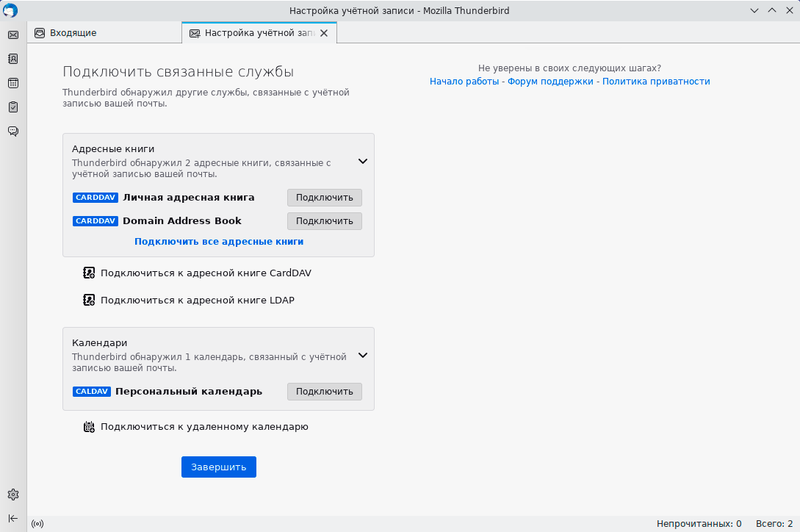
Task: Open the Calendar sidebar icon
Action: [x=13, y=83]
